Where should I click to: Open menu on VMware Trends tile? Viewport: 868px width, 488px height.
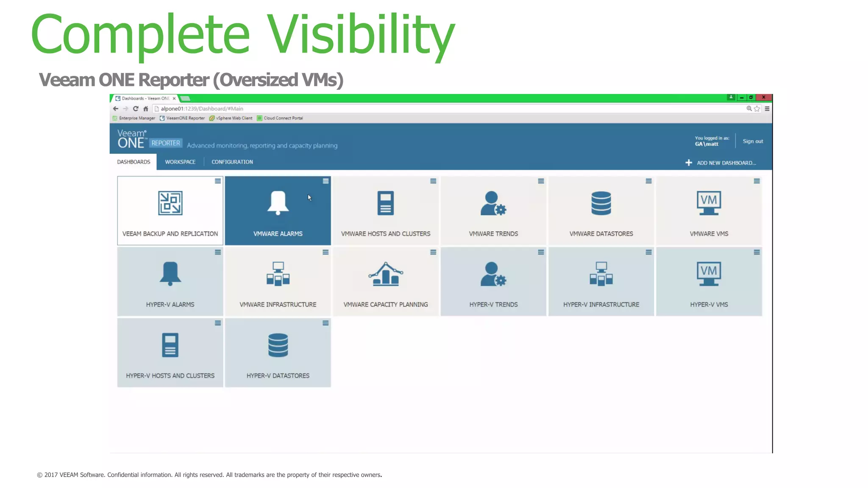click(x=541, y=181)
